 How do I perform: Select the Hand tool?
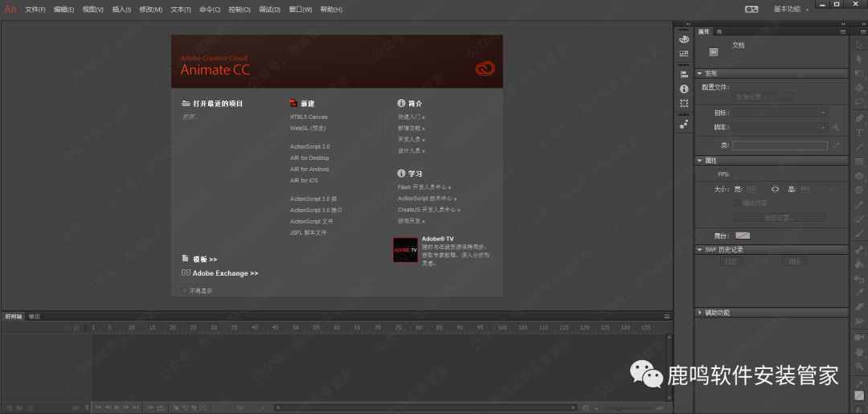pyautogui.click(x=859, y=351)
